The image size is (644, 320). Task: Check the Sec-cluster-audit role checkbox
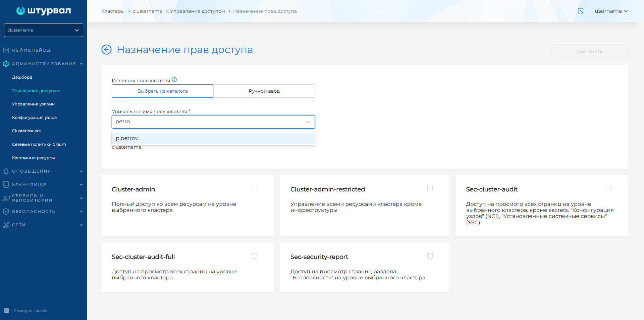click(x=609, y=189)
